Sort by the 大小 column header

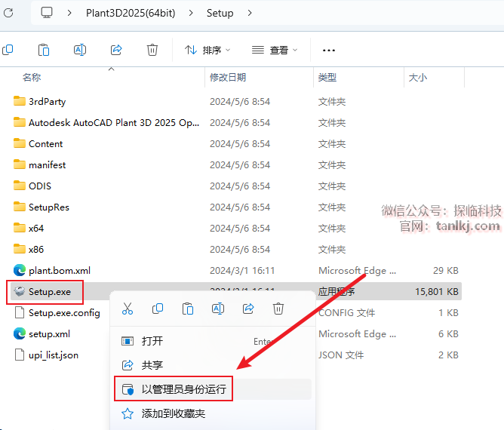click(417, 78)
